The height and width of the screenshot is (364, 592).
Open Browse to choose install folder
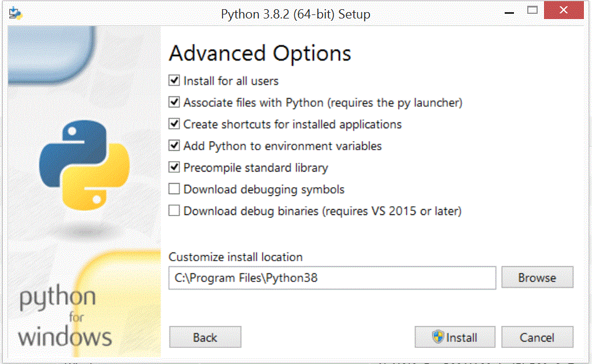click(x=537, y=277)
